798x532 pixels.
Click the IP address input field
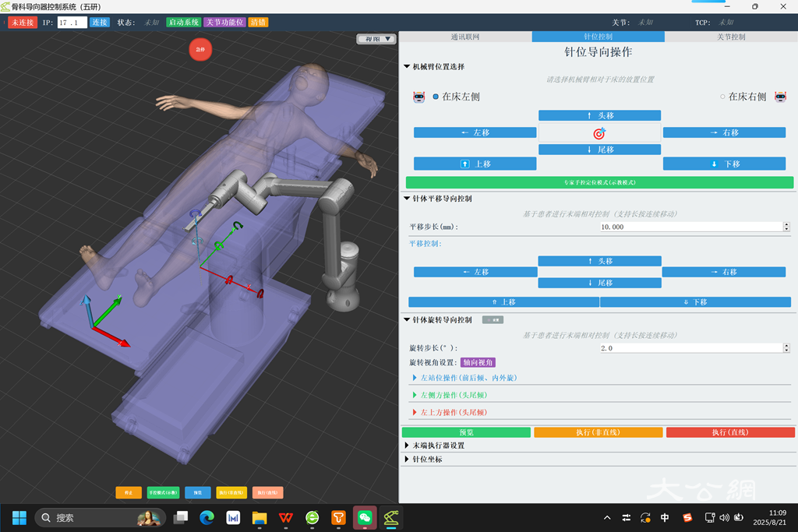pos(72,23)
